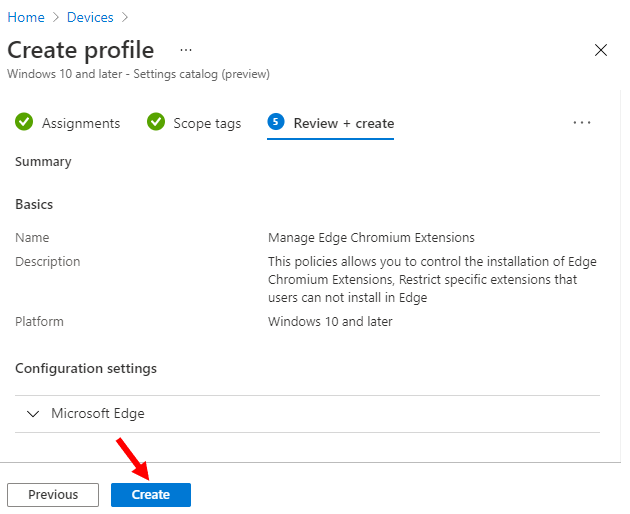
Task: Open the Home breadcrumb link
Action: [x=26, y=17]
